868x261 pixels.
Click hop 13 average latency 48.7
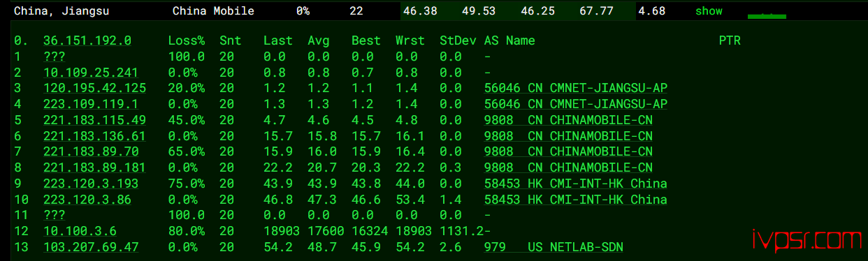[322, 247]
